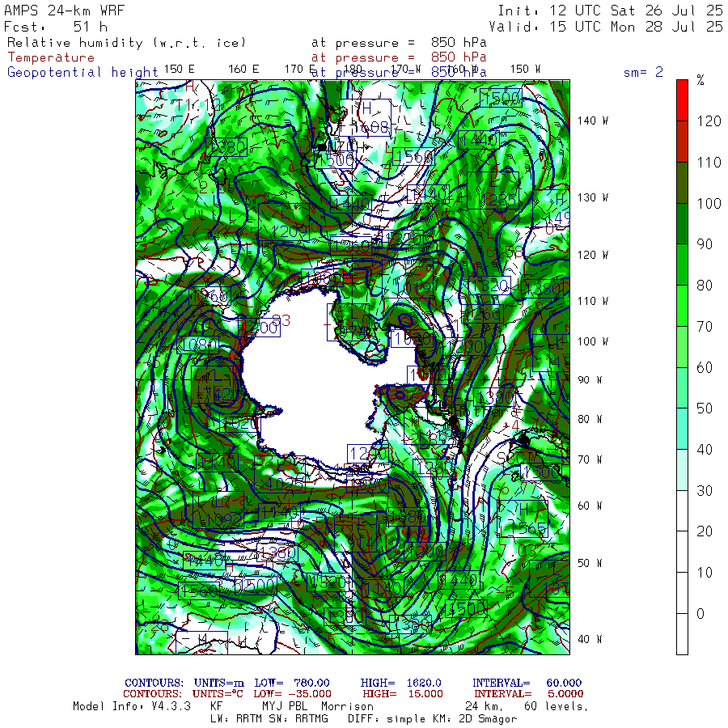Image resolution: width=728 pixels, height=728 pixels.
Task: Click the '%' unit label above color bar
Action: click(700, 80)
